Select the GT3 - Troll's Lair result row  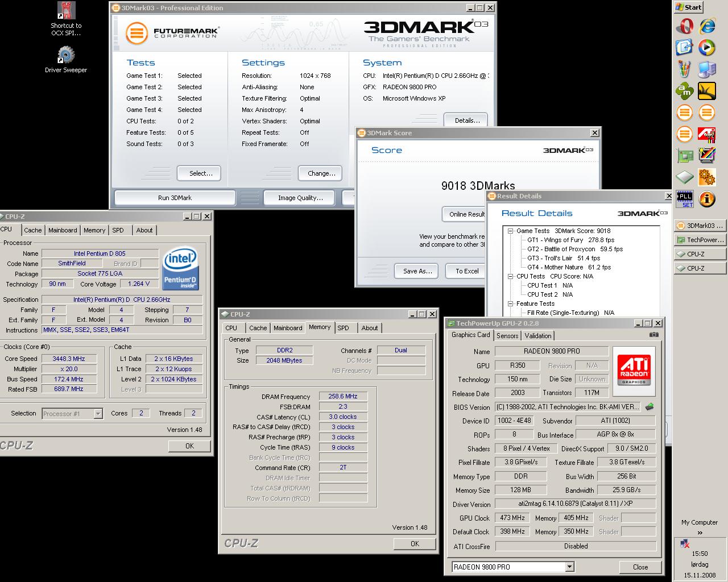coord(563,258)
